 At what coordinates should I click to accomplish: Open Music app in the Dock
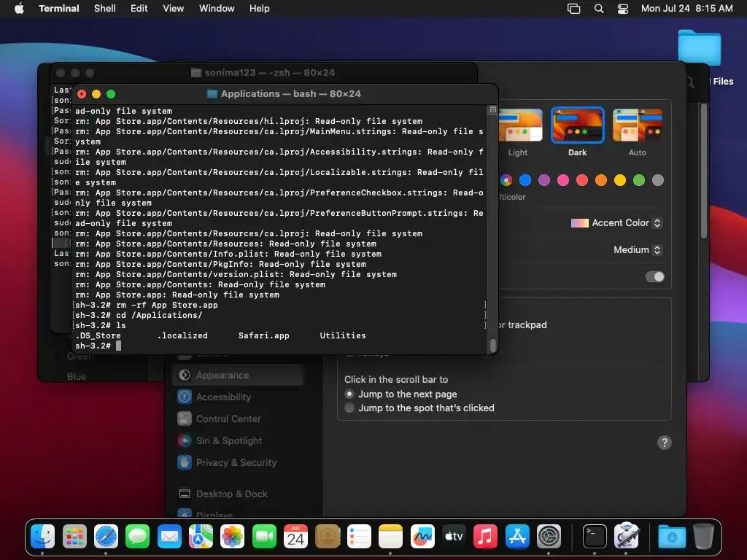click(485, 537)
